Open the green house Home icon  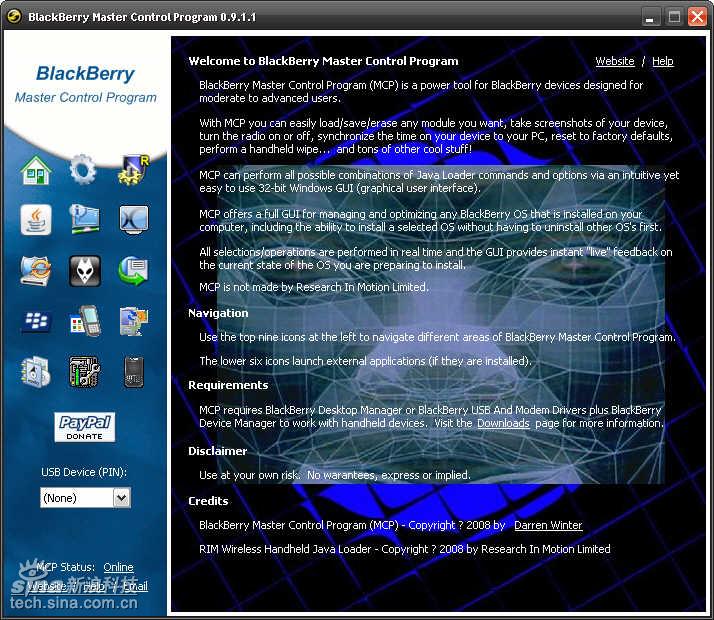(x=36, y=170)
